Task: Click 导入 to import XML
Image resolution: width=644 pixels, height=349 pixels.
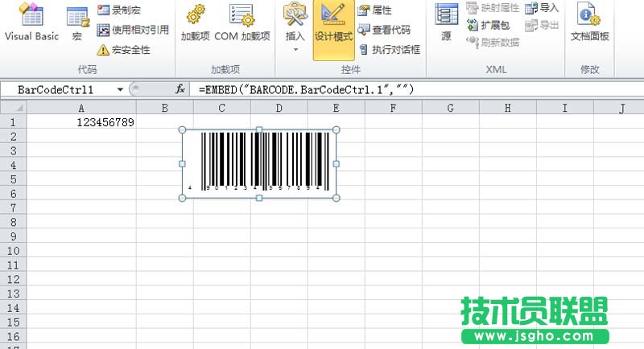Action: click(x=542, y=7)
